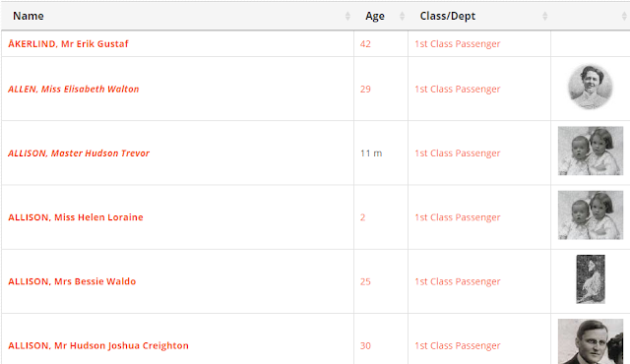Click age 29 link for Elisabeth Allen
This screenshot has width=630, height=364.
coord(365,90)
